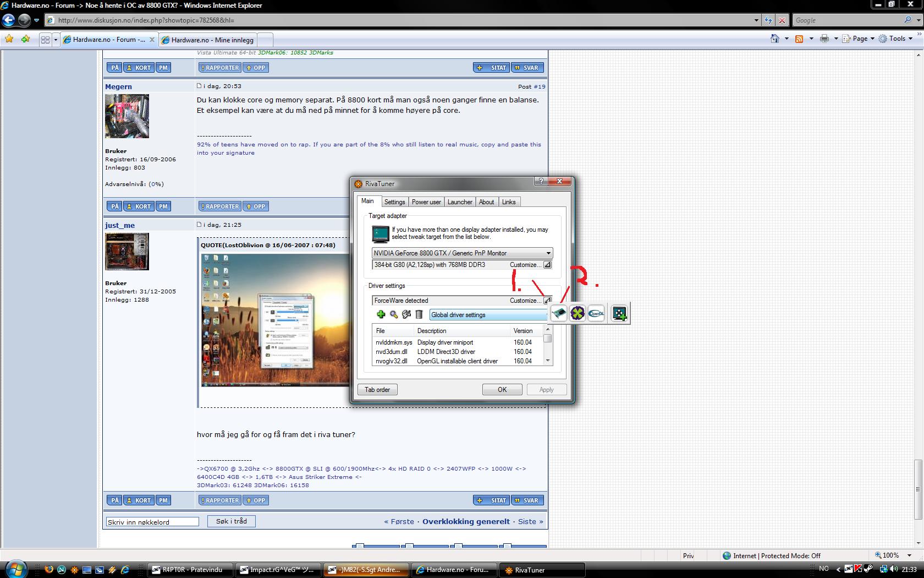This screenshot has width=924, height=578.
Task: Click the volume icon in system tray
Action: [x=895, y=569]
